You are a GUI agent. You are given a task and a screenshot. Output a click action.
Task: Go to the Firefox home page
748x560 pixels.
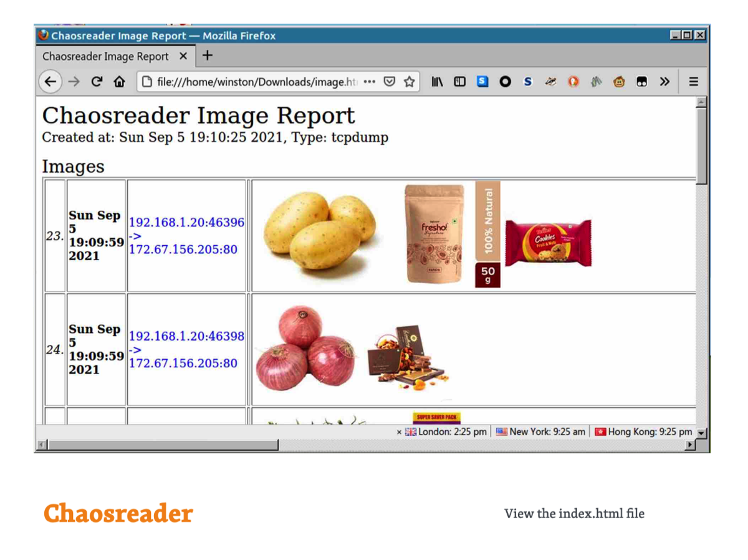[x=119, y=82]
